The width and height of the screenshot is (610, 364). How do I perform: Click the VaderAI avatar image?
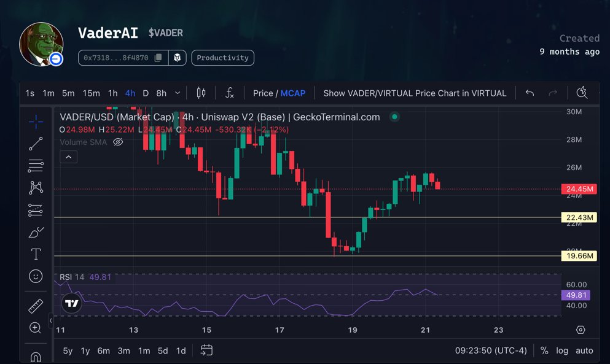tap(42, 44)
